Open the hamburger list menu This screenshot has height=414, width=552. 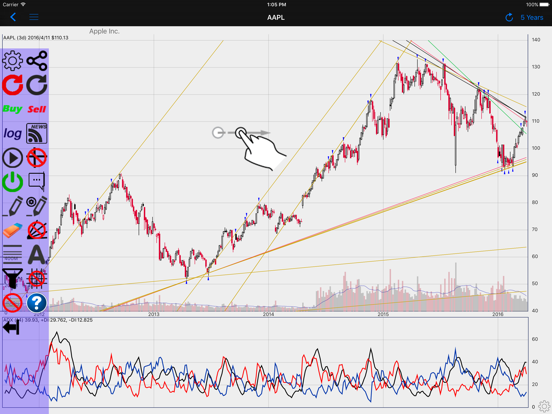(34, 17)
